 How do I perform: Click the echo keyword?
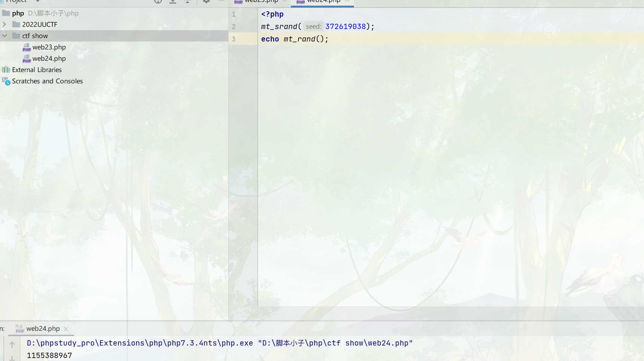(x=270, y=39)
